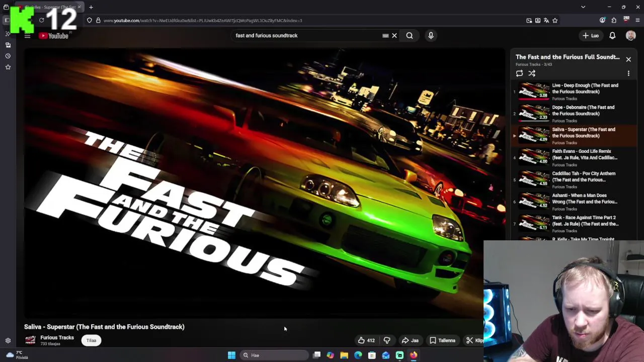Open the Firefox application menu
The height and width of the screenshot is (362, 644).
(637, 21)
